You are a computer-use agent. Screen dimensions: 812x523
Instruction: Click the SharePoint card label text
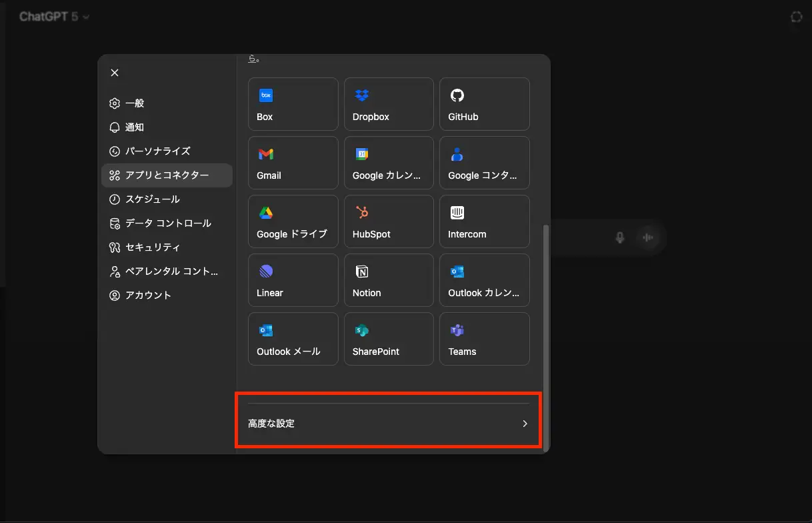[x=376, y=352]
